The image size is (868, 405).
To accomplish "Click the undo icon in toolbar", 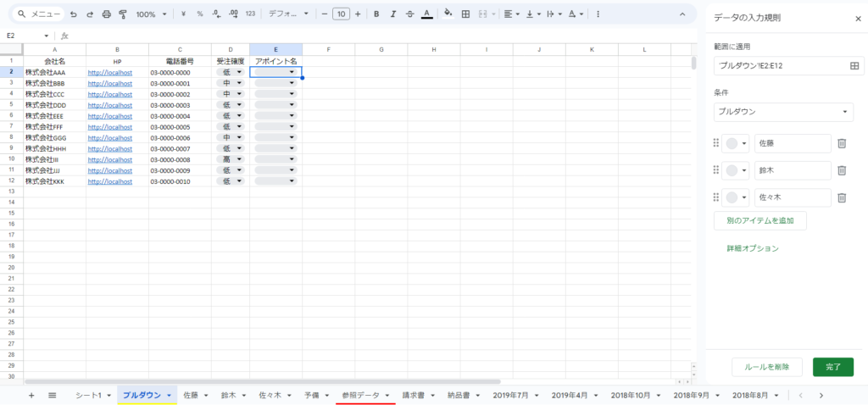I will [74, 14].
